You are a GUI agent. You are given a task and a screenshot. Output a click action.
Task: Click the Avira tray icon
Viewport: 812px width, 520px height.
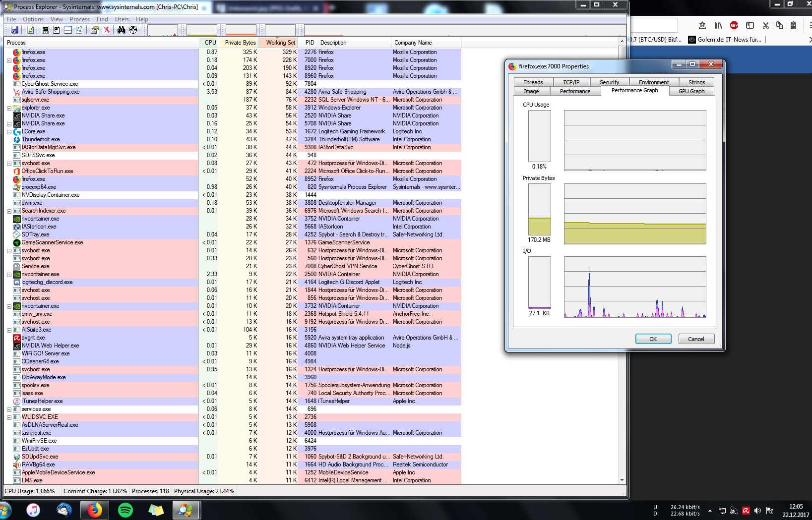(746, 511)
